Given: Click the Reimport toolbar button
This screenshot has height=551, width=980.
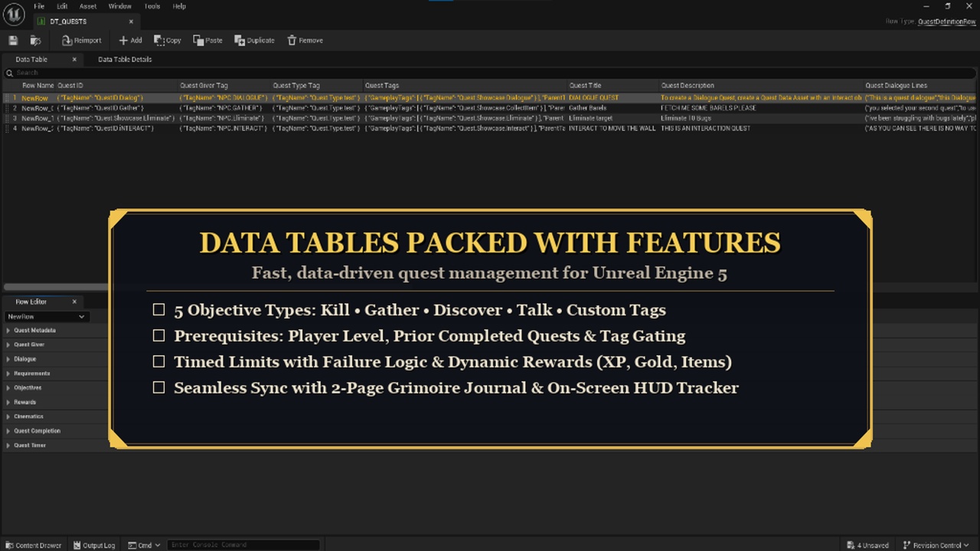Looking at the screenshot, I should (81, 41).
